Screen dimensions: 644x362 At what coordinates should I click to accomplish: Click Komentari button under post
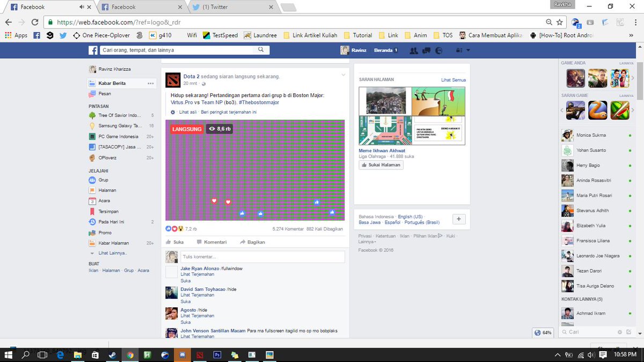click(211, 242)
